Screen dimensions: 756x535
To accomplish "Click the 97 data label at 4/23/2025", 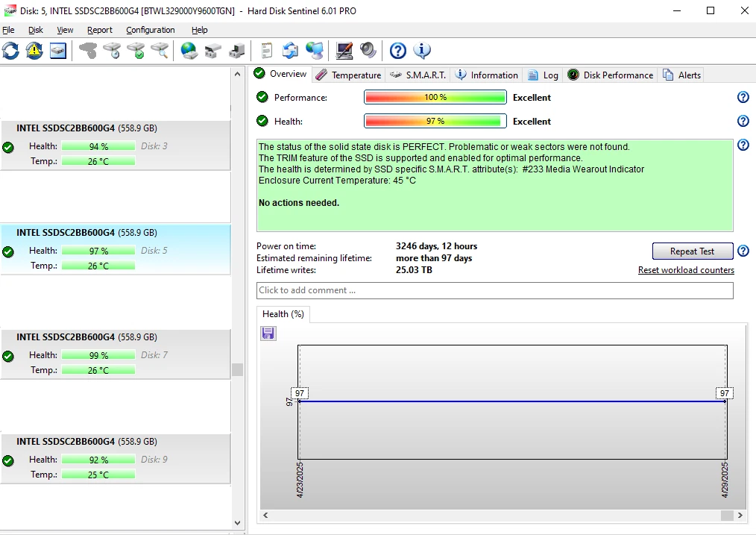I will (300, 393).
